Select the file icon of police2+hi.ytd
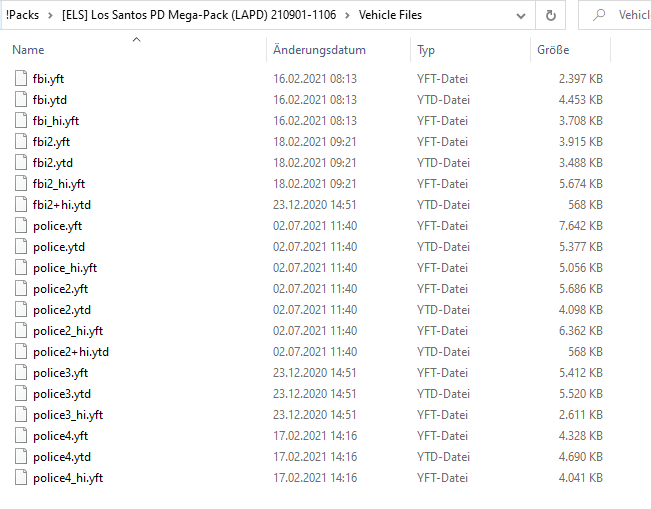The width and height of the screenshot is (651, 509). tap(21, 351)
